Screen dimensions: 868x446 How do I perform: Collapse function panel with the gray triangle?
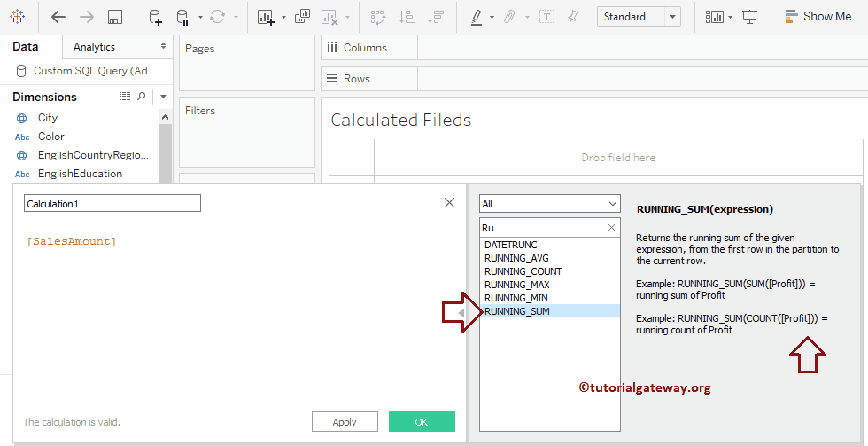[461, 313]
